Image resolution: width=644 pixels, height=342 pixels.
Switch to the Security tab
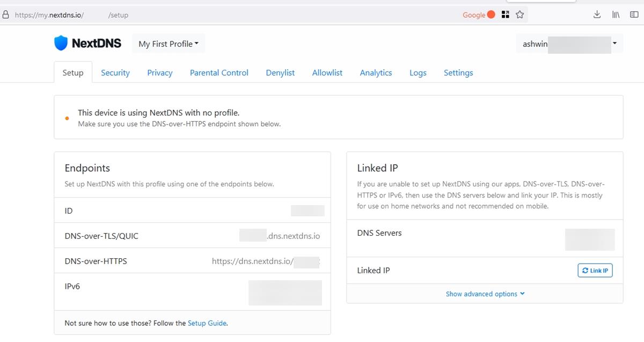pos(115,72)
